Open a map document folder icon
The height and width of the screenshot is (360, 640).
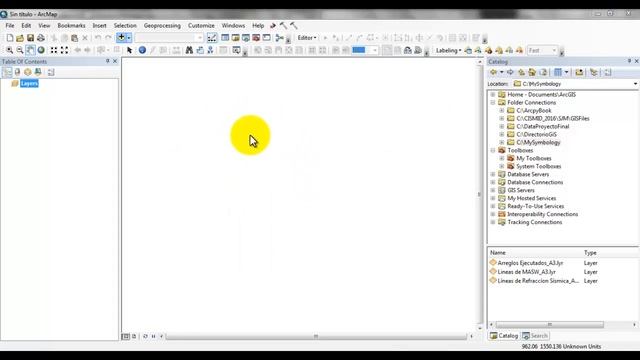point(20,38)
